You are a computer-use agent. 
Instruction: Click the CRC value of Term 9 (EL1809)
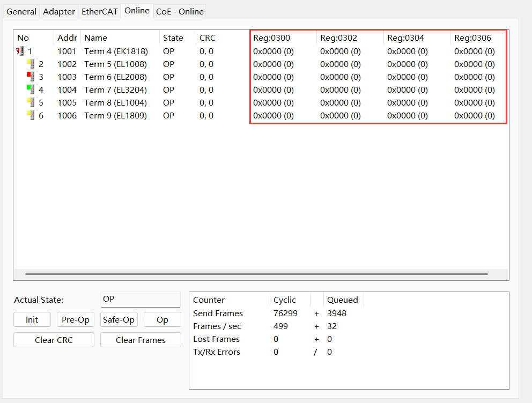pos(206,116)
